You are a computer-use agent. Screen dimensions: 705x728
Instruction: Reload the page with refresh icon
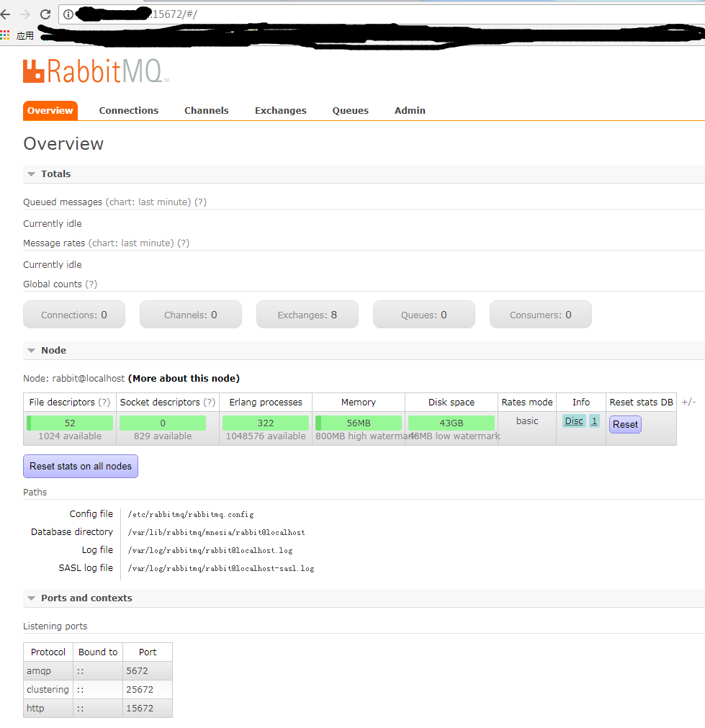pyautogui.click(x=45, y=14)
